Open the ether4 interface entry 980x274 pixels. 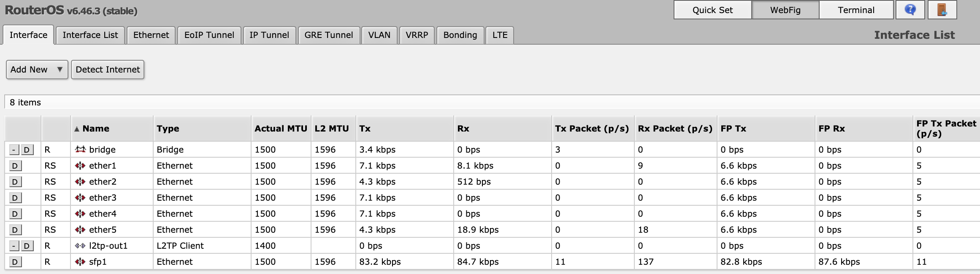click(x=103, y=214)
